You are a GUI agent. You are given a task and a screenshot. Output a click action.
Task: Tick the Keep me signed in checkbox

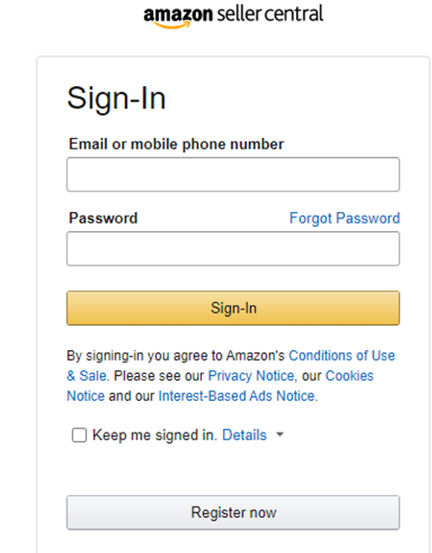(79, 435)
